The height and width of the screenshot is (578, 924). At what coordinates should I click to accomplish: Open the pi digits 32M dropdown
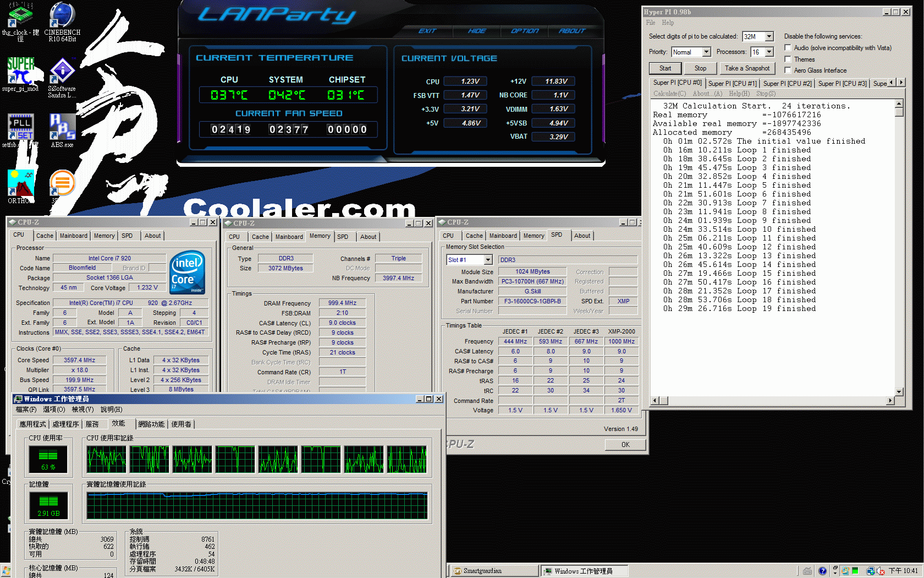769,36
